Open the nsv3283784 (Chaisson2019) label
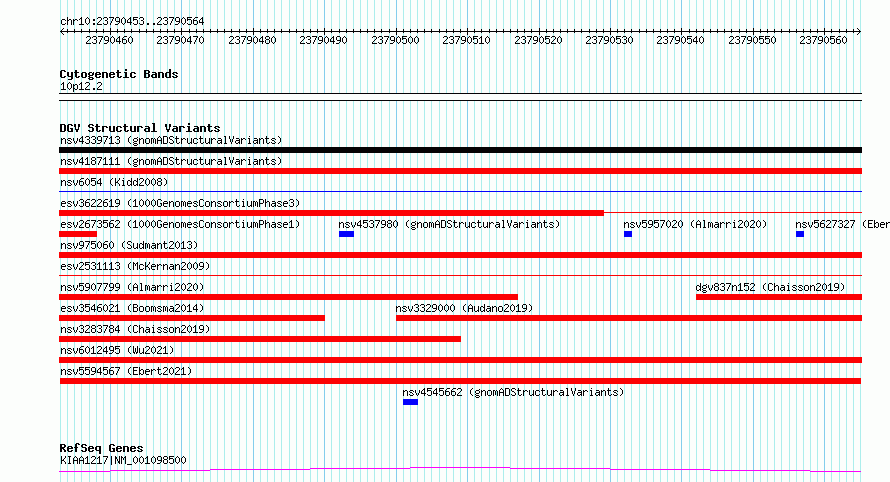The image size is (890, 482). (x=135, y=329)
